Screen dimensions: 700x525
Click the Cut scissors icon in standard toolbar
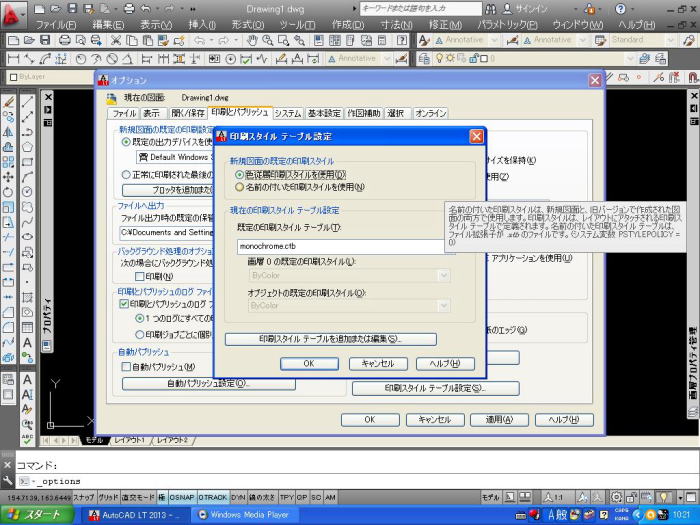116,41
